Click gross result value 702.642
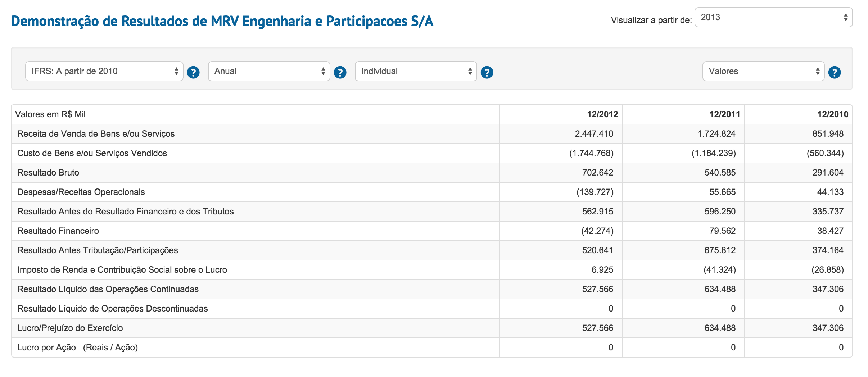The height and width of the screenshot is (377, 868). point(598,173)
